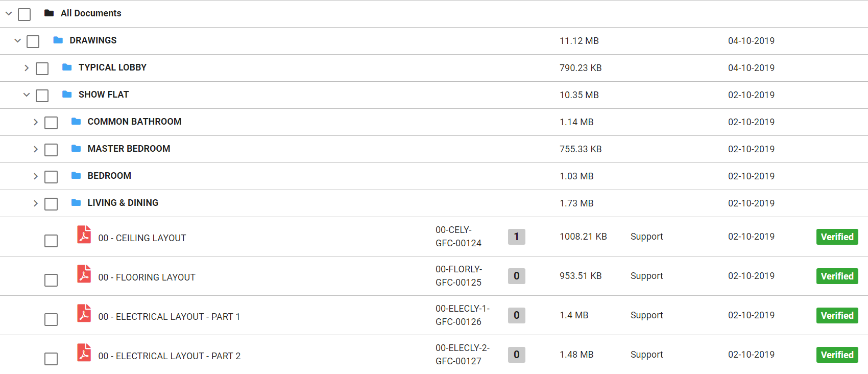The width and height of the screenshot is (868, 374).
Task: Click the PDF icon for 00 - CEILING LAYOUT
Action: click(x=84, y=235)
